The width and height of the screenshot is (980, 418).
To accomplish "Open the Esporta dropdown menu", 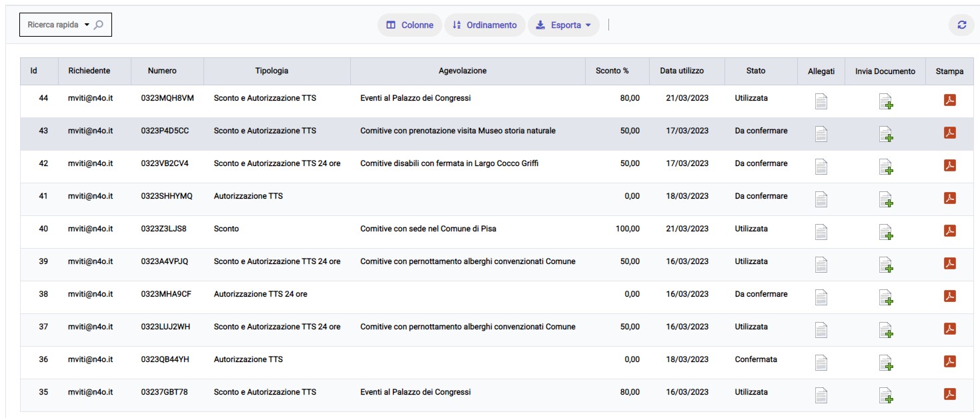I will [x=564, y=25].
